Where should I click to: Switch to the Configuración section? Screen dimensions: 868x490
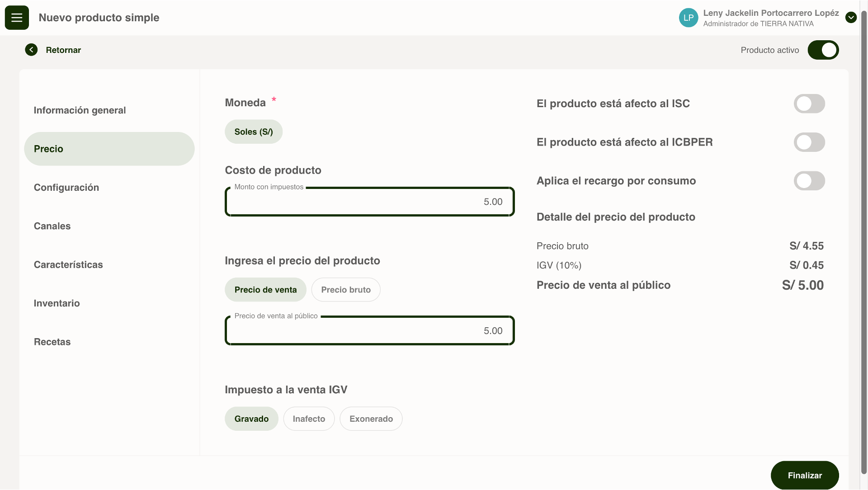tap(66, 188)
